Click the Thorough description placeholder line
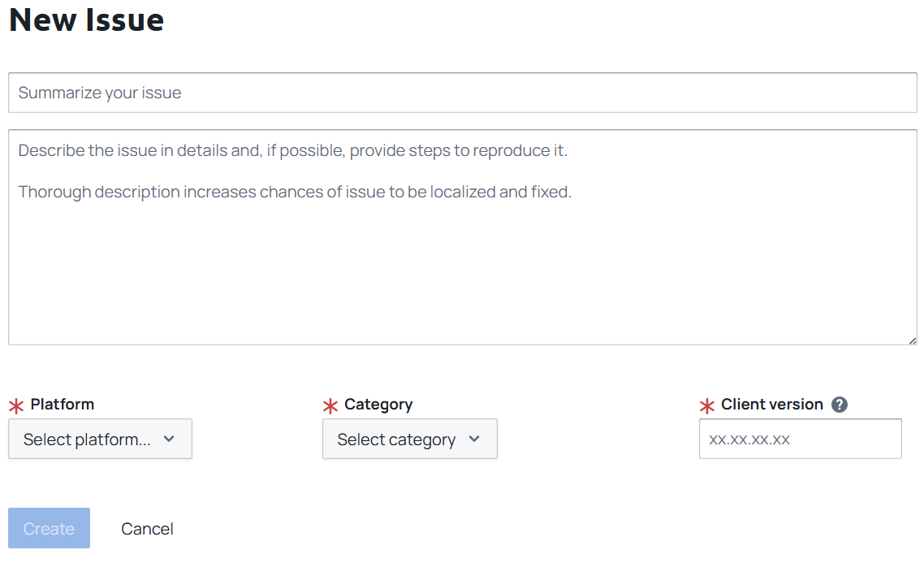This screenshot has height=563, width=924. 295,193
